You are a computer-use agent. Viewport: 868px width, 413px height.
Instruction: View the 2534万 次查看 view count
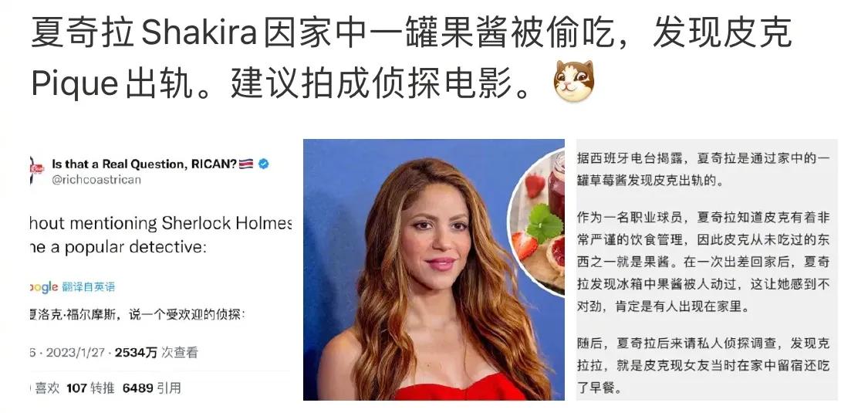[156, 353]
